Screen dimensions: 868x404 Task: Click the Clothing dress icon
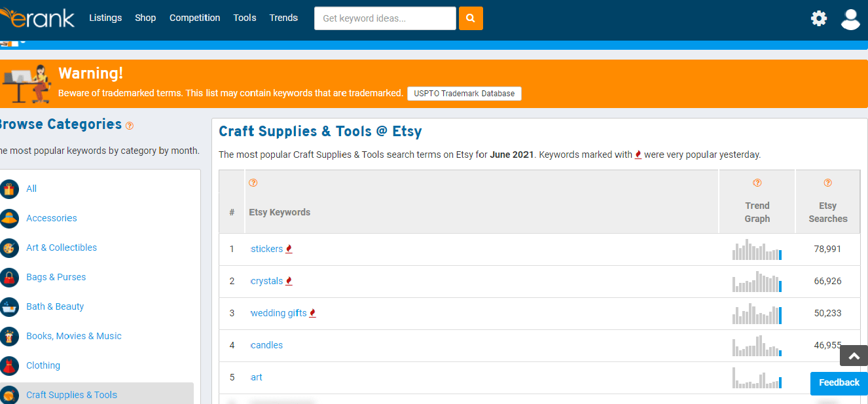tap(10, 365)
